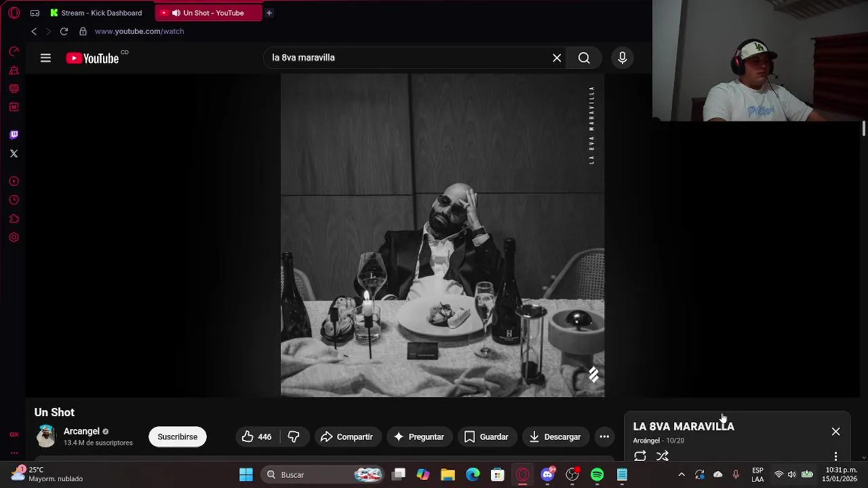
Task: Open the Opera main menu logo
Action: pyautogui.click(x=14, y=13)
